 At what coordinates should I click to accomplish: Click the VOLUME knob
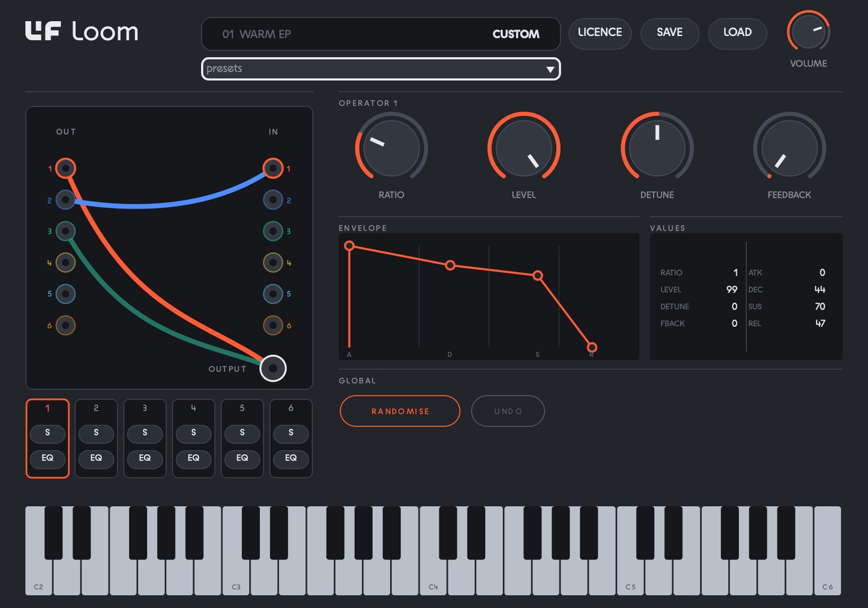coord(808,32)
